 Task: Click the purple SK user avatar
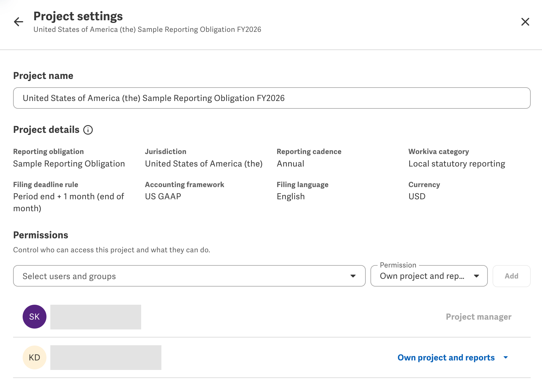click(35, 317)
